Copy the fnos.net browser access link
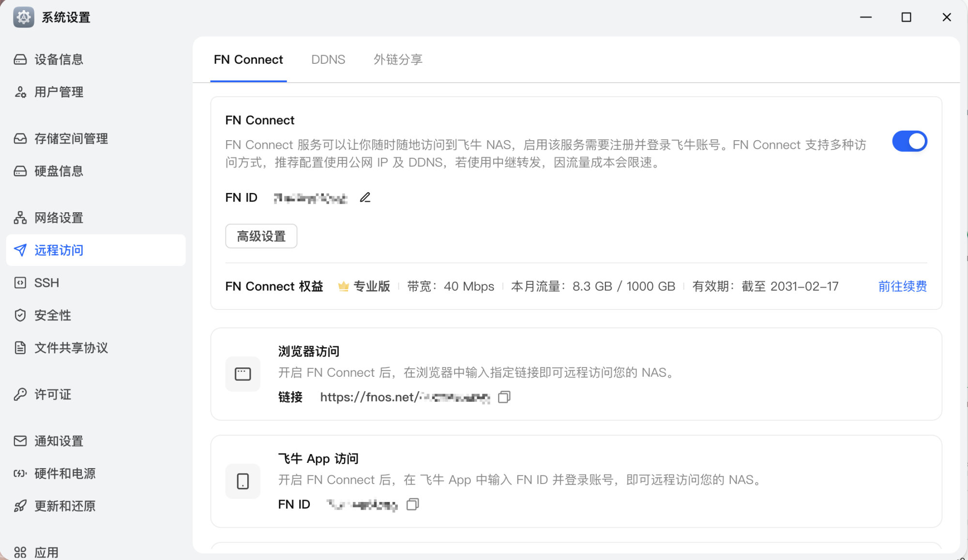 504,397
